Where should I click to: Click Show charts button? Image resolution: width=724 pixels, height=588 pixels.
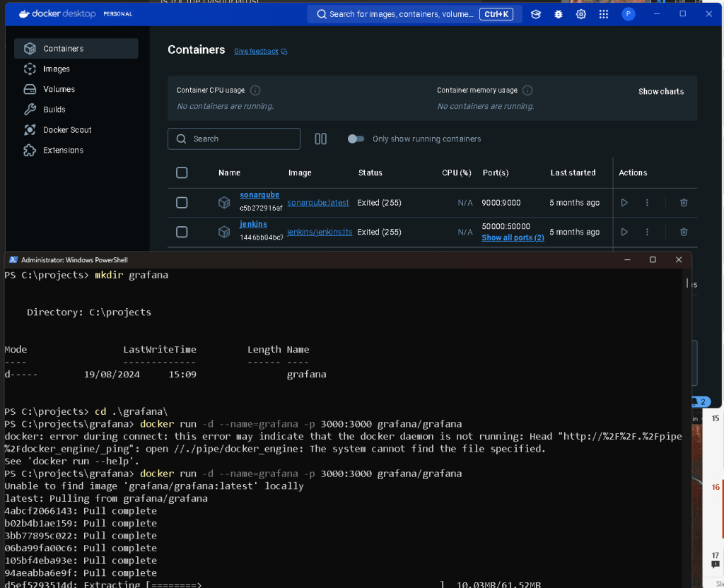click(661, 91)
